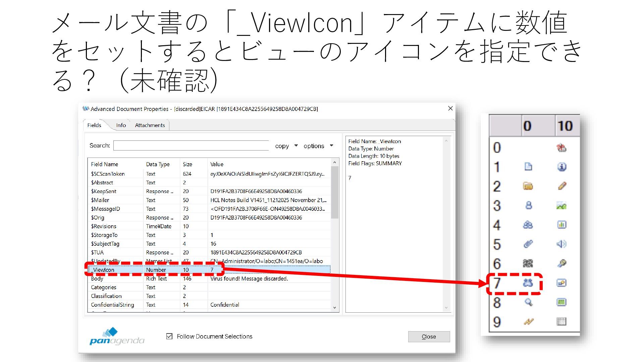Screen dimensions: 644x362
Task: Click the Field Name column header
Action: pos(105,164)
